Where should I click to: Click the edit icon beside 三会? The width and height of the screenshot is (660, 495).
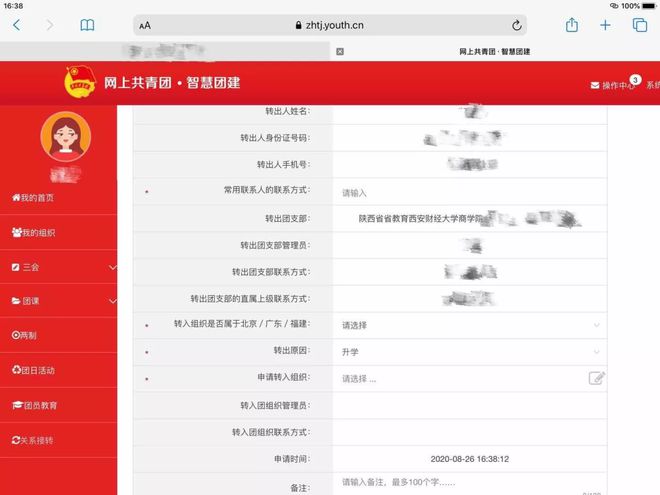(x=16, y=267)
